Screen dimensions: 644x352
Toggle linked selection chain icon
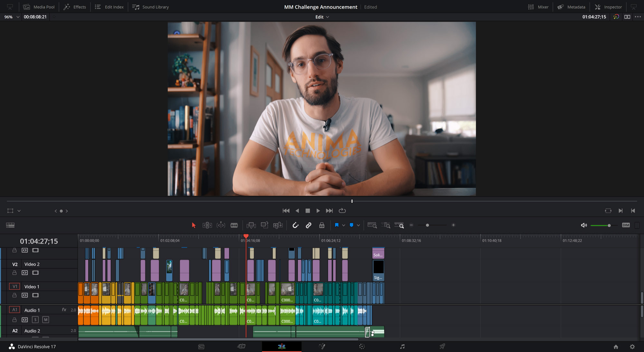coord(308,225)
